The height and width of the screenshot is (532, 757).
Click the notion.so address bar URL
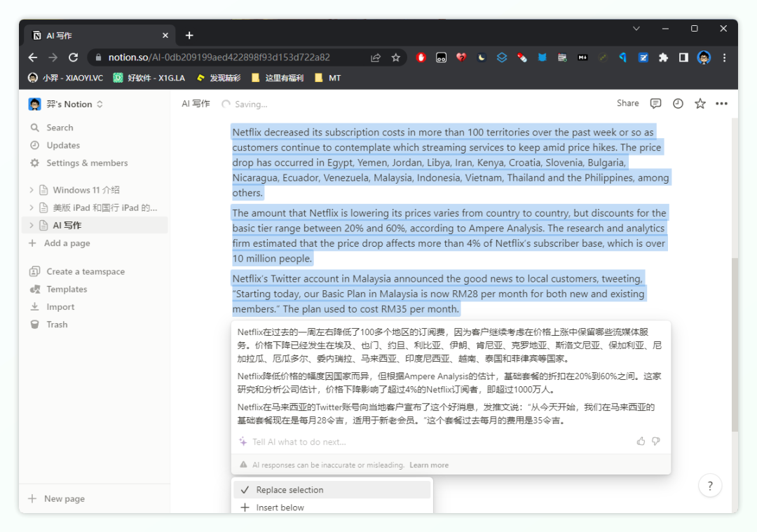coord(219,57)
